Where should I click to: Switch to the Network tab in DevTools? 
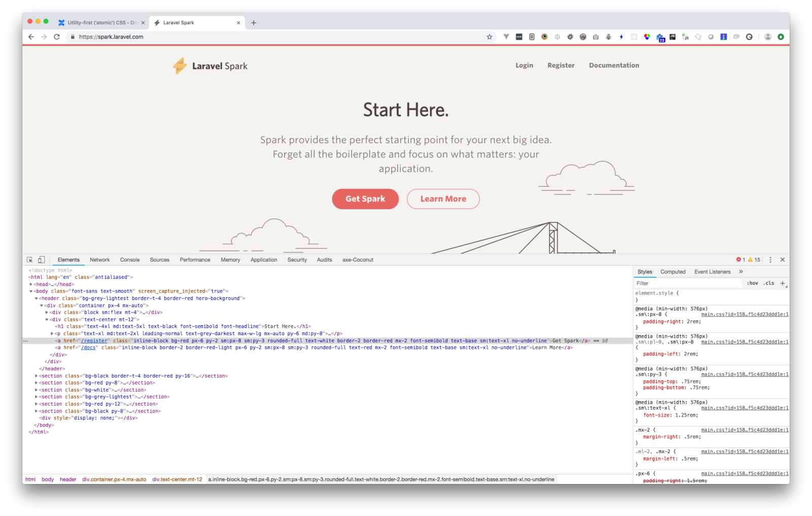(99, 260)
